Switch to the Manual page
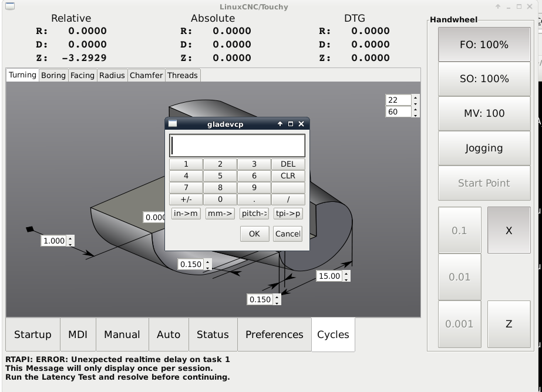 [x=122, y=334]
